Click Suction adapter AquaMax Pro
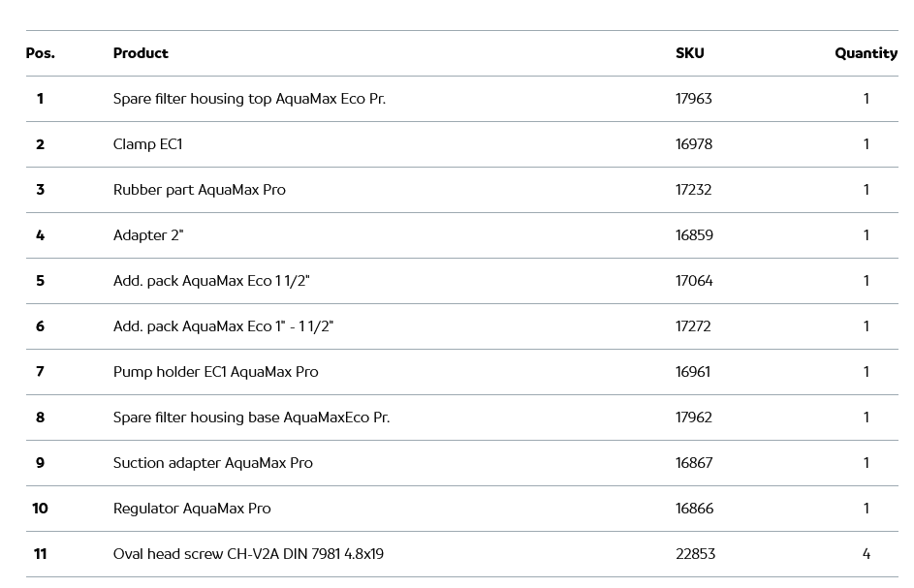 pos(212,463)
